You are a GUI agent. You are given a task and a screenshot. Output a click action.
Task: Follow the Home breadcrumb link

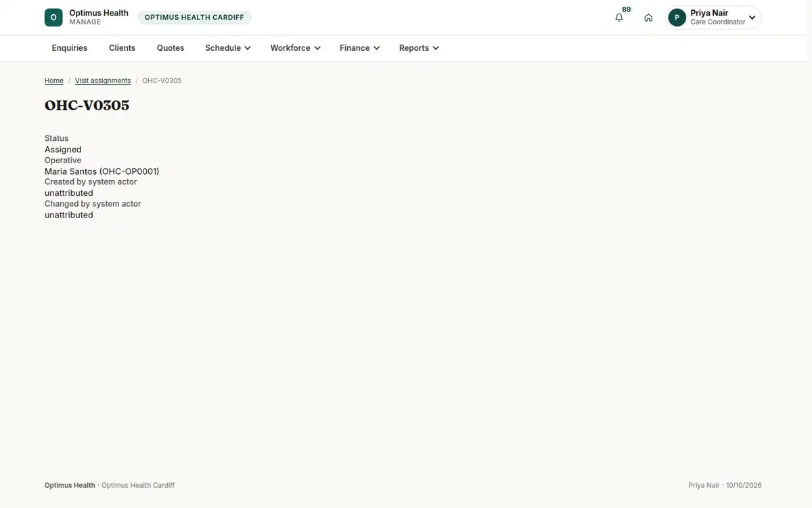point(54,81)
